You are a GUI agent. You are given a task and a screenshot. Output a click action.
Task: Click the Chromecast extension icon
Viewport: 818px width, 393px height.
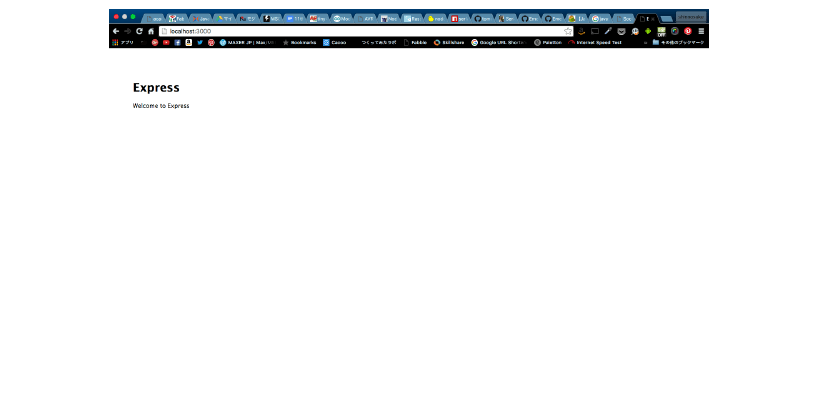tap(595, 31)
